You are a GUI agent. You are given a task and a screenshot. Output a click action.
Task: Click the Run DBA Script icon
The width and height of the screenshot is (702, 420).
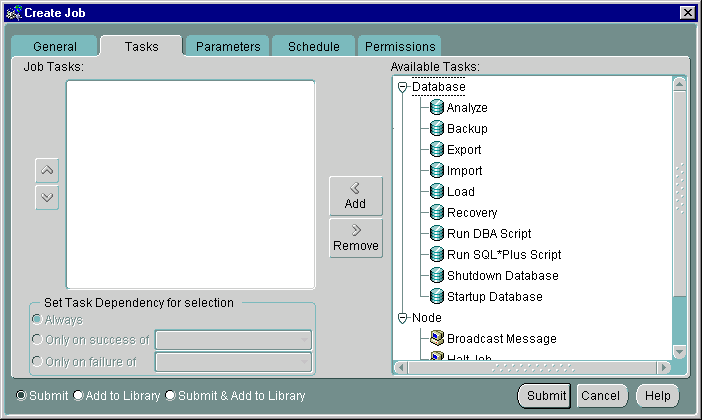[x=437, y=234]
